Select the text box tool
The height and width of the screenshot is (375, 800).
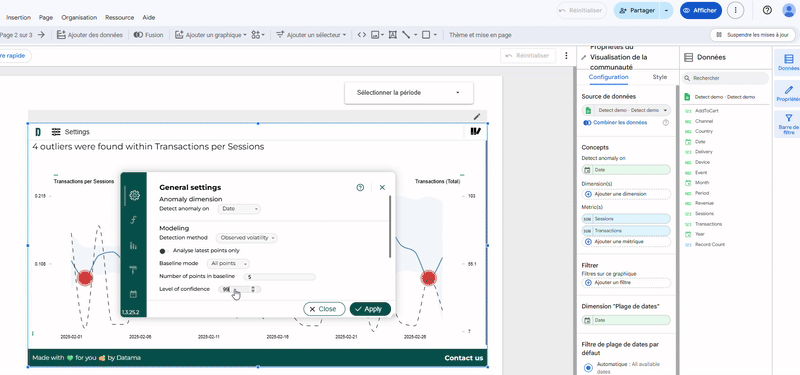coord(393,35)
